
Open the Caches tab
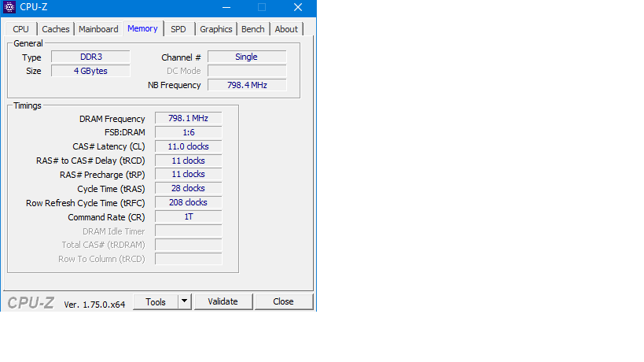click(x=56, y=29)
